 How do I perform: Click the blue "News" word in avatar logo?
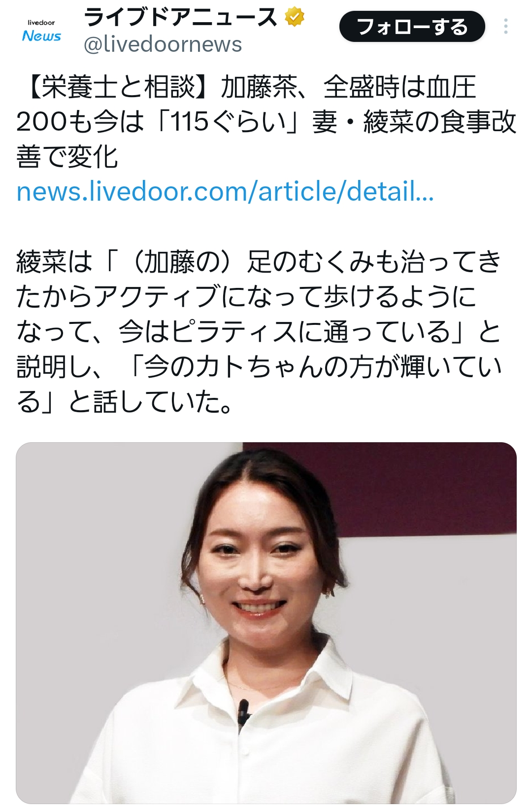pos(41,36)
